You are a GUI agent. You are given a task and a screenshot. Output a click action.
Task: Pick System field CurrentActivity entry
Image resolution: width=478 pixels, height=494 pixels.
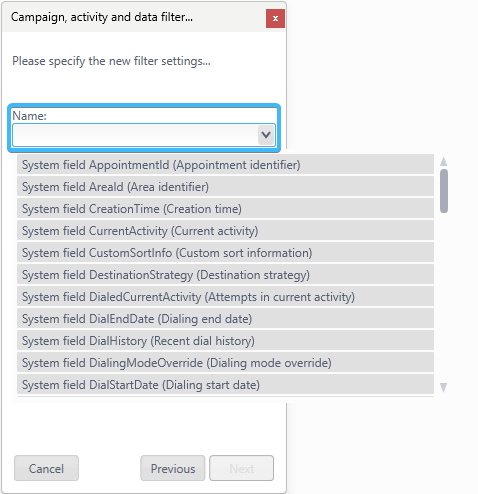click(225, 230)
